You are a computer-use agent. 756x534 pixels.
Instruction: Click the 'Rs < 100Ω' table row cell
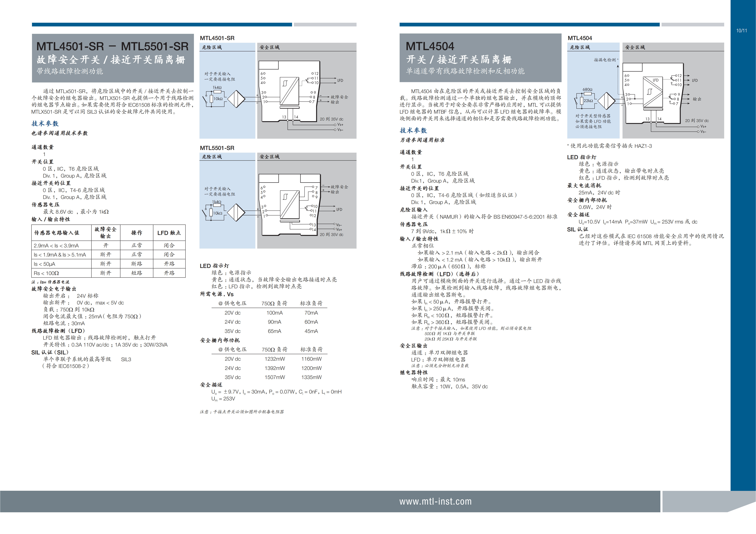(x=46, y=273)
